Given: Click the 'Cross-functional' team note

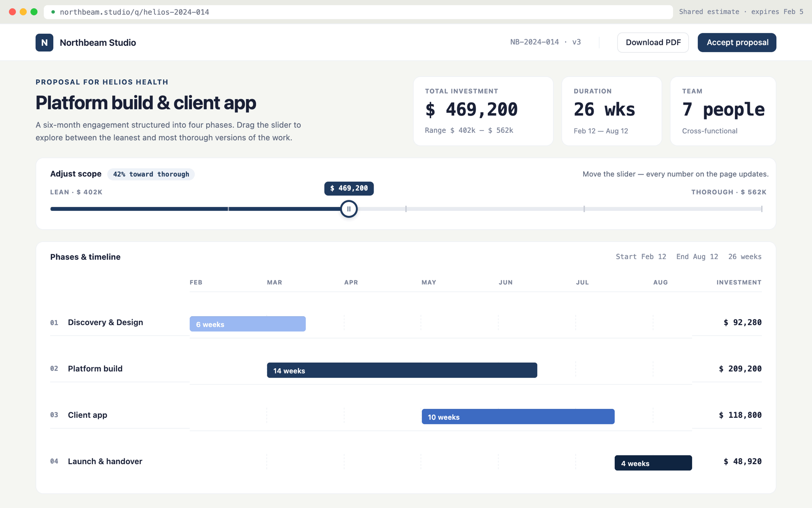Looking at the screenshot, I should click(710, 131).
